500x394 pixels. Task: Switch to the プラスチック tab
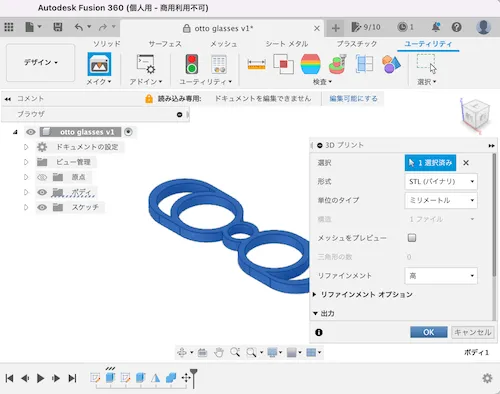[x=357, y=44]
